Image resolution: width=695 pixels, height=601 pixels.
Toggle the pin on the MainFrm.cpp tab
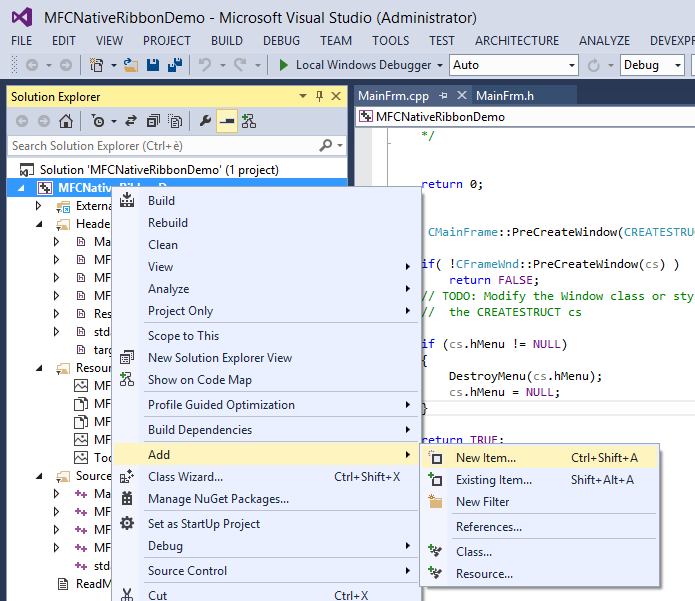tap(443, 96)
